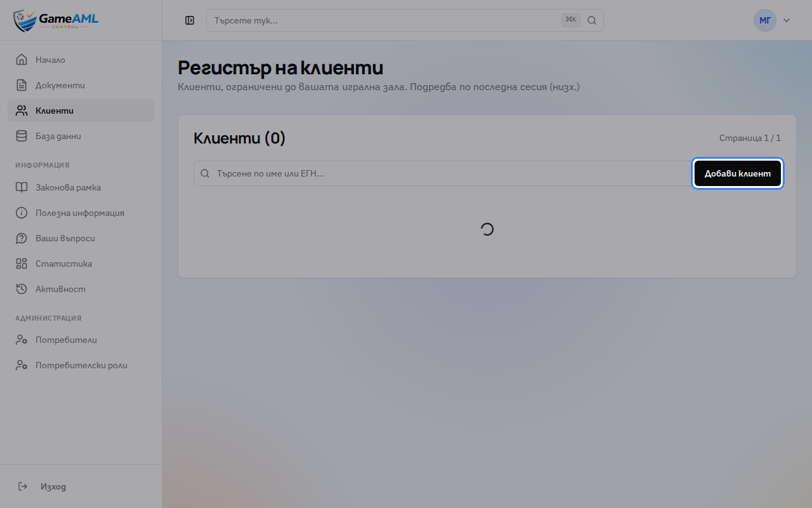Click the ⌘K shortcut badge
This screenshot has height=508, width=812.
coord(571,20)
